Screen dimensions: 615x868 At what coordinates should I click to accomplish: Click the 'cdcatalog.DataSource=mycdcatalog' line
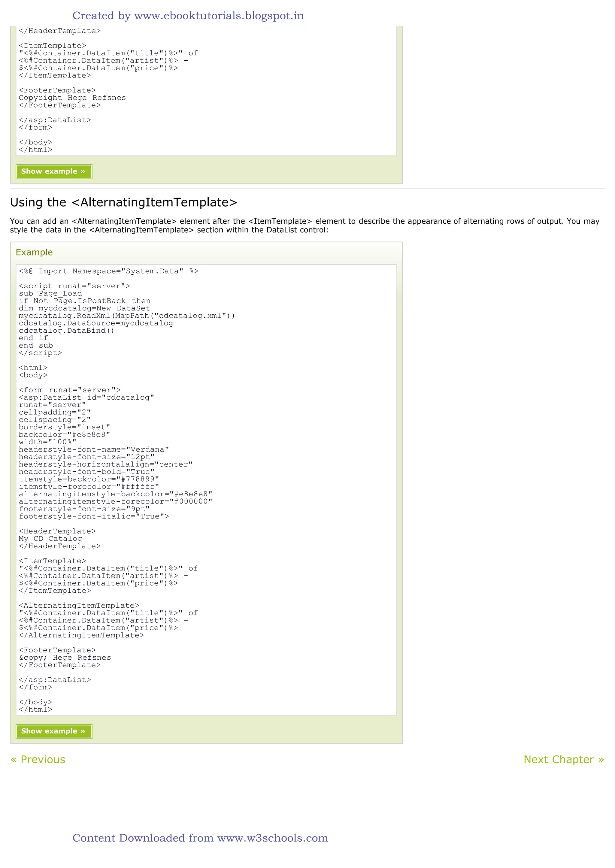(x=96, y=323)
